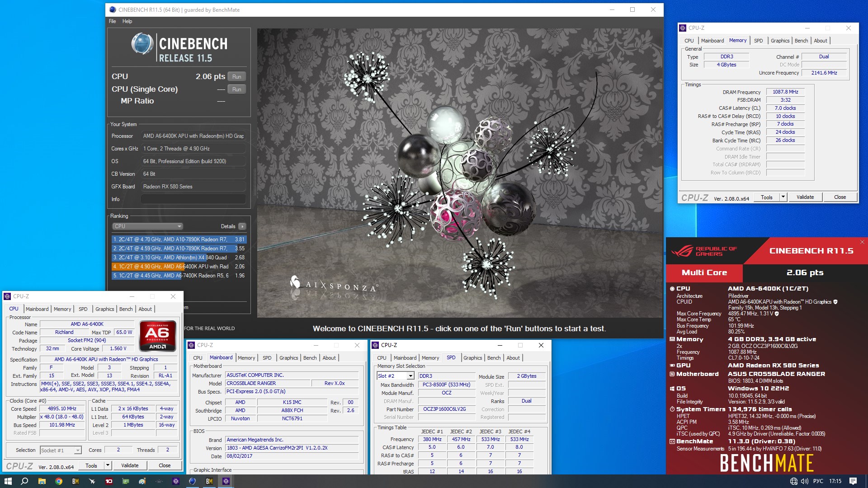868x488 pixels.
Task: Close the BenchMate result overlay with X
Action: click(862, 242)
